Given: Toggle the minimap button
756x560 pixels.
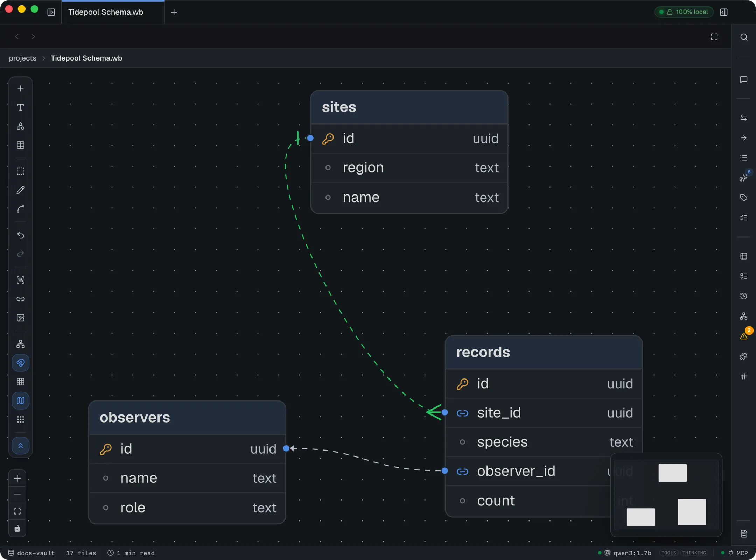Looking at the screenshot, I should 21,401.
